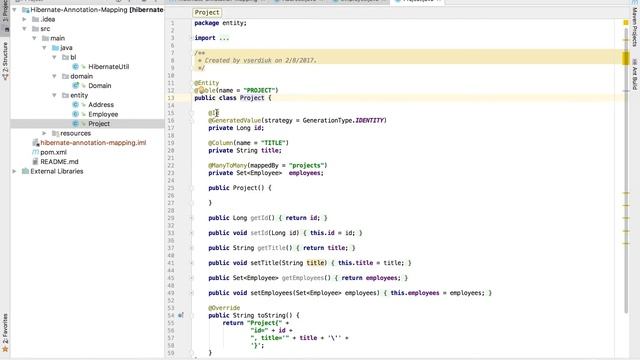Viewport: 640px width, 360px height.
Task: Select pom.xml in the tree
Action: pos(53,152)
